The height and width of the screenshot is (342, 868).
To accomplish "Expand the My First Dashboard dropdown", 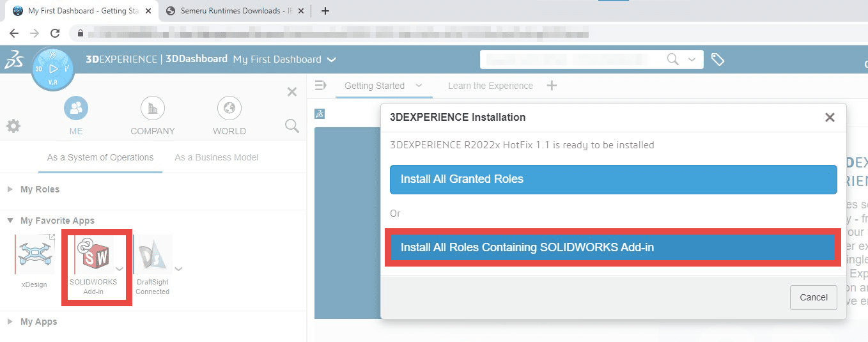I will click(x=331, y=59).
